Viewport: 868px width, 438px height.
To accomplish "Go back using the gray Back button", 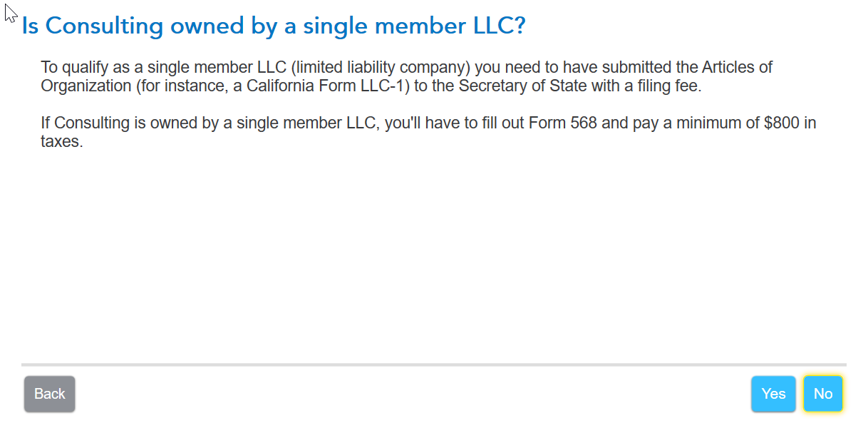I will tap(50, 394).
